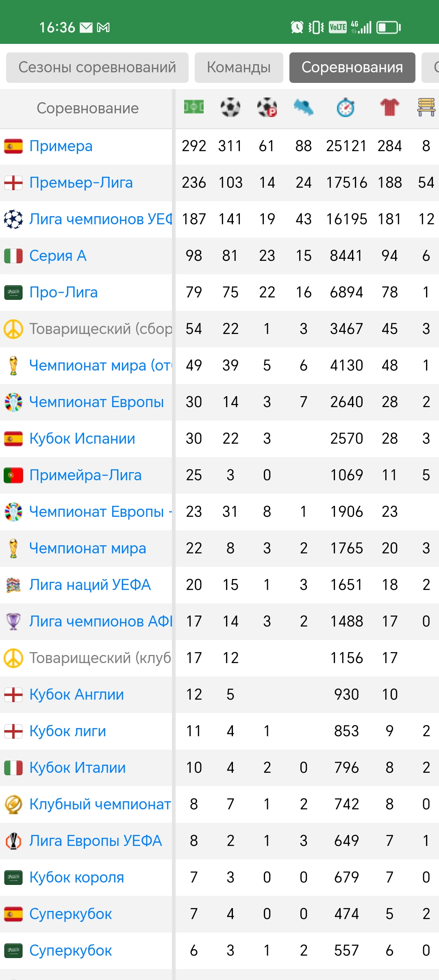439x980 pixels.
Task: Switch to the Команды tab
Action: (x=239, y=67)
